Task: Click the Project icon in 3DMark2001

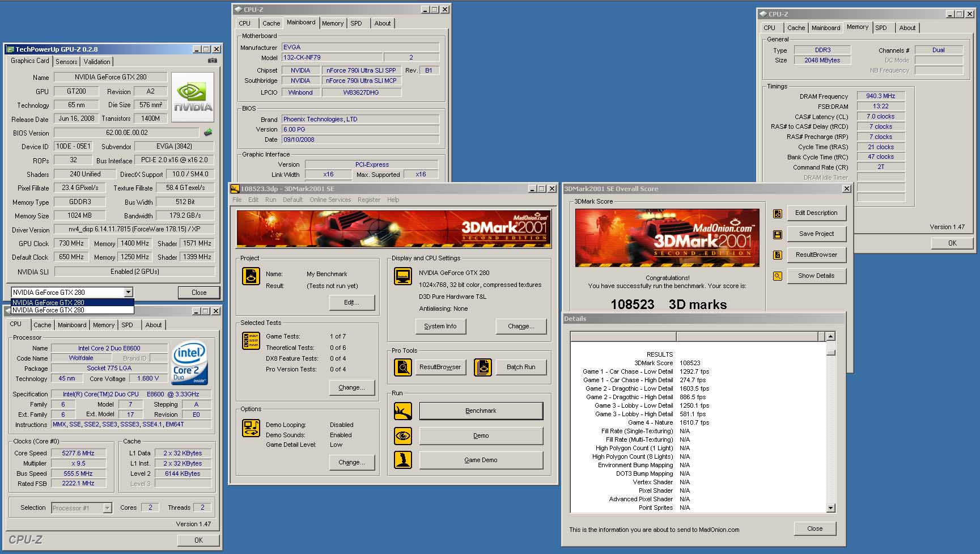Action: (x=251, y=276)
